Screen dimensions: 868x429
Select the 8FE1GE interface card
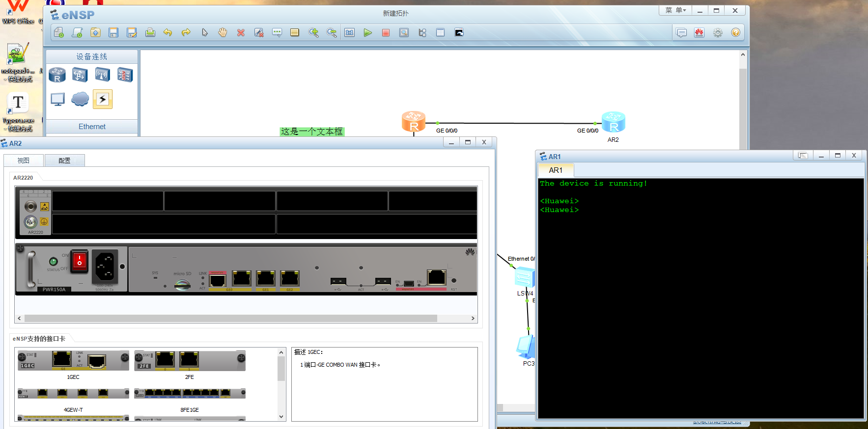point(190,393)
